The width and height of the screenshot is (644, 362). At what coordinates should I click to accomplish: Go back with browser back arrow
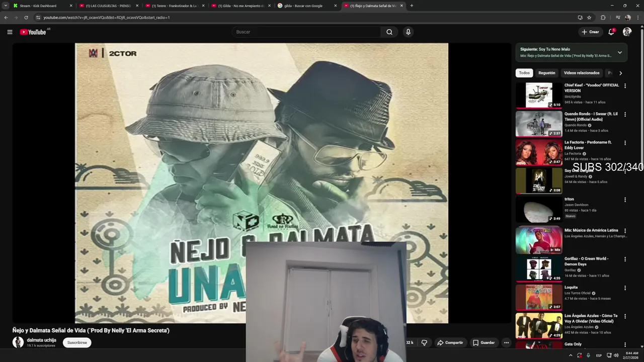[x=6, y=17]
